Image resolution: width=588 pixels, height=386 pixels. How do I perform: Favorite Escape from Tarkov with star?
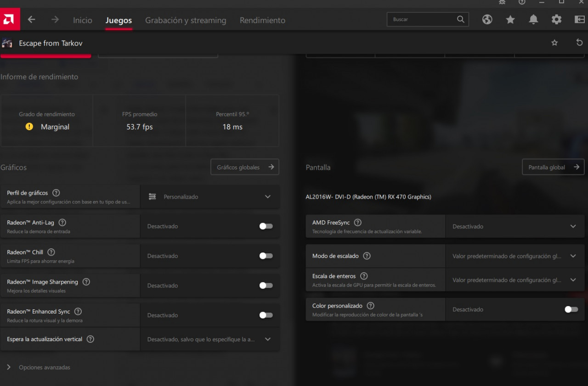pyautogui.click(x=554, y=43)
